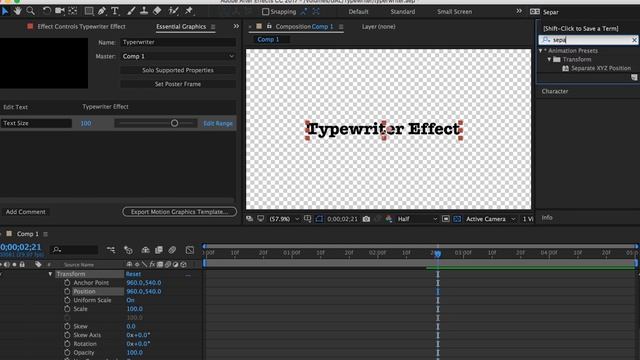Click Solo Supported Properties button
This screenshot has width=640, height=360.
[x=178, y=70]
